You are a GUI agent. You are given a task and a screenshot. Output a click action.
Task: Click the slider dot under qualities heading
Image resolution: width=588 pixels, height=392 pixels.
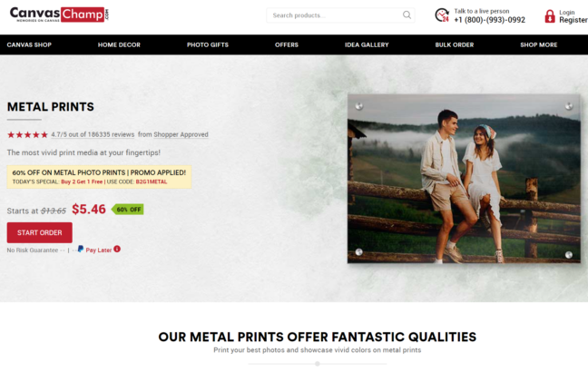click(318, 364)
